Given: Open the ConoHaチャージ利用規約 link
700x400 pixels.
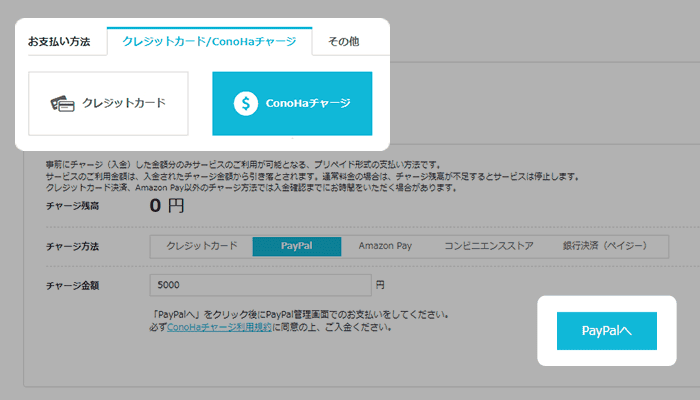Looking at the screenshot, I should [x=219, y=327].
